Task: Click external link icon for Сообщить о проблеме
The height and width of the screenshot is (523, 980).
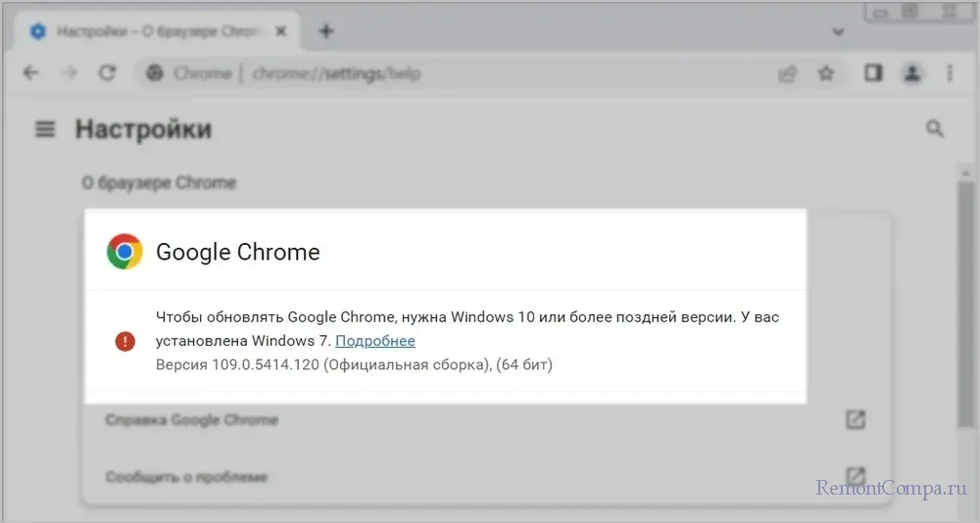Action: coord(856,476)
